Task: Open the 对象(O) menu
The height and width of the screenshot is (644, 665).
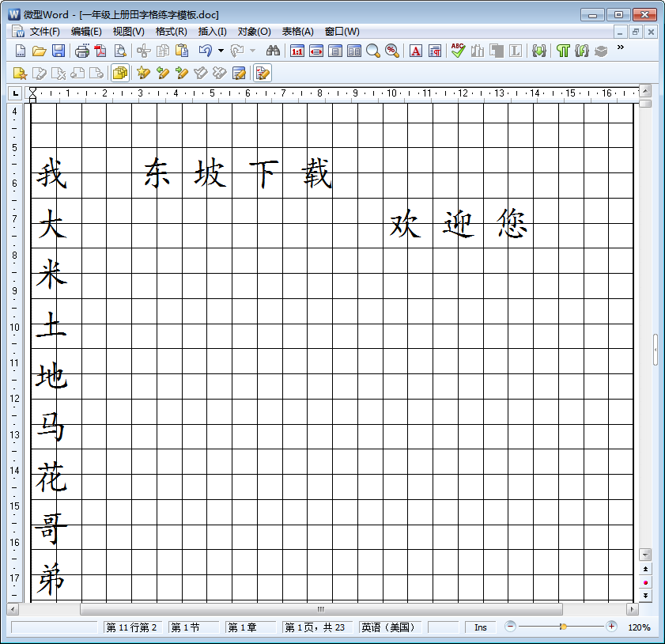Action: coord(254,32)
